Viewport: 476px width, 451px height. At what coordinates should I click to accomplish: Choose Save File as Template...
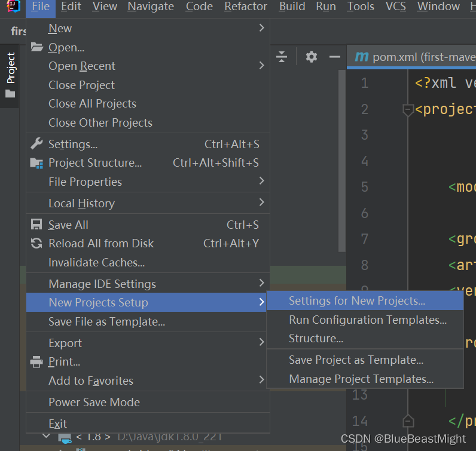coord(148,321)
